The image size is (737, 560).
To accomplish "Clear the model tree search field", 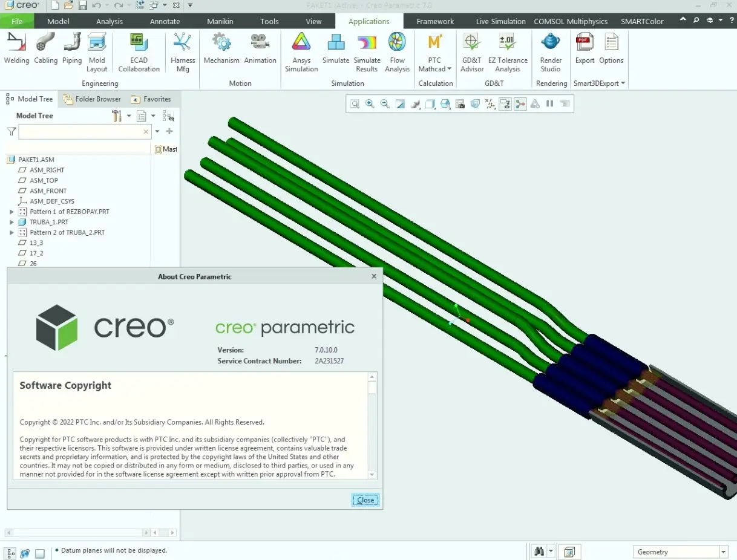I will pyautogui.click(x=146, y=131).
